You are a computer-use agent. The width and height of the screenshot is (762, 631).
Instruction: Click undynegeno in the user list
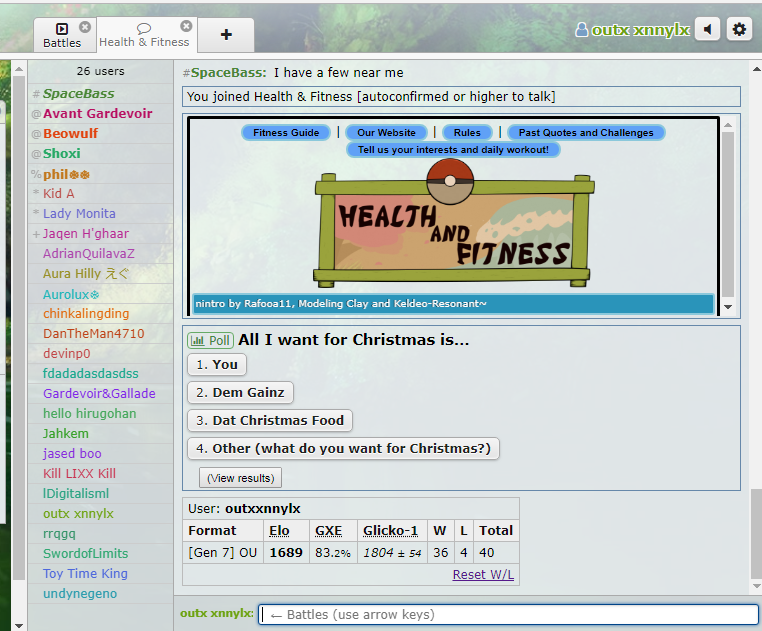pyautogui.click(x=101, y=594)
